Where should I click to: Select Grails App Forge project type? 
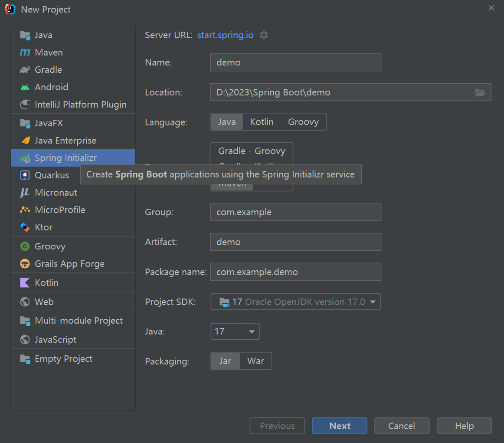(x=69, y=264)
